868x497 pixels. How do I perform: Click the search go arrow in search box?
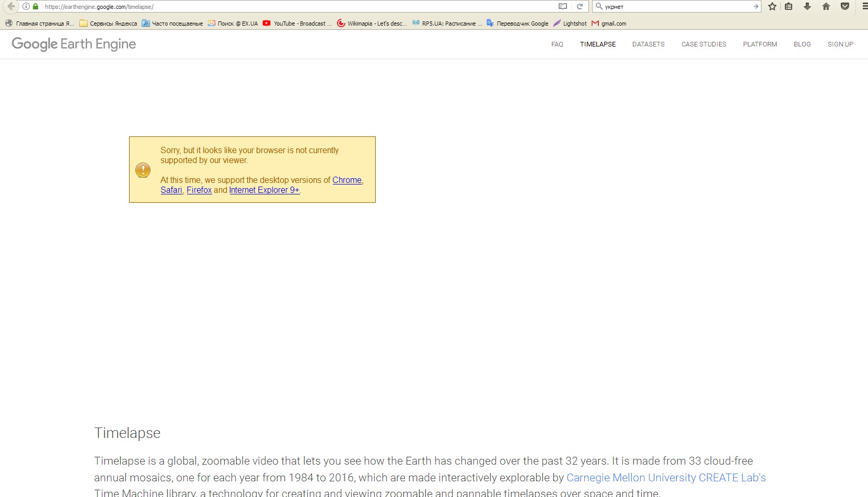756,6
